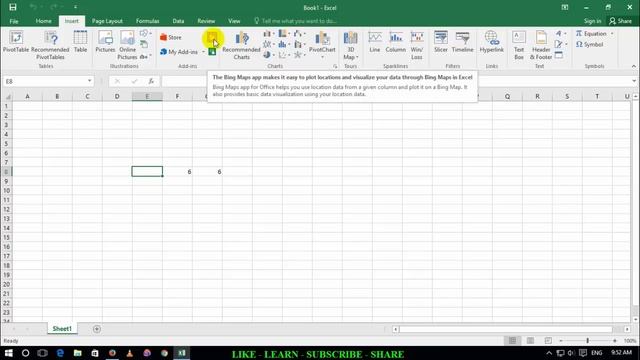Switch to Normal view
The height and width of the screenshot is (360, 640).
coord(512,340)
